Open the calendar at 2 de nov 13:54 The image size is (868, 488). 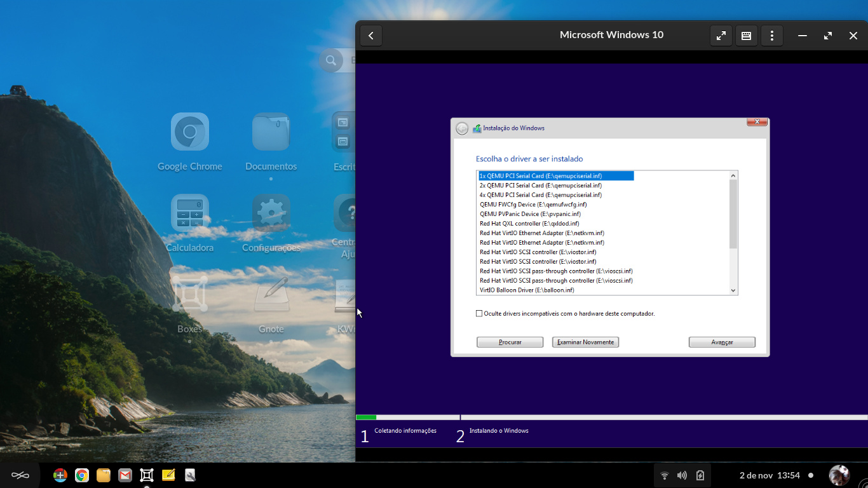[770, 475]
